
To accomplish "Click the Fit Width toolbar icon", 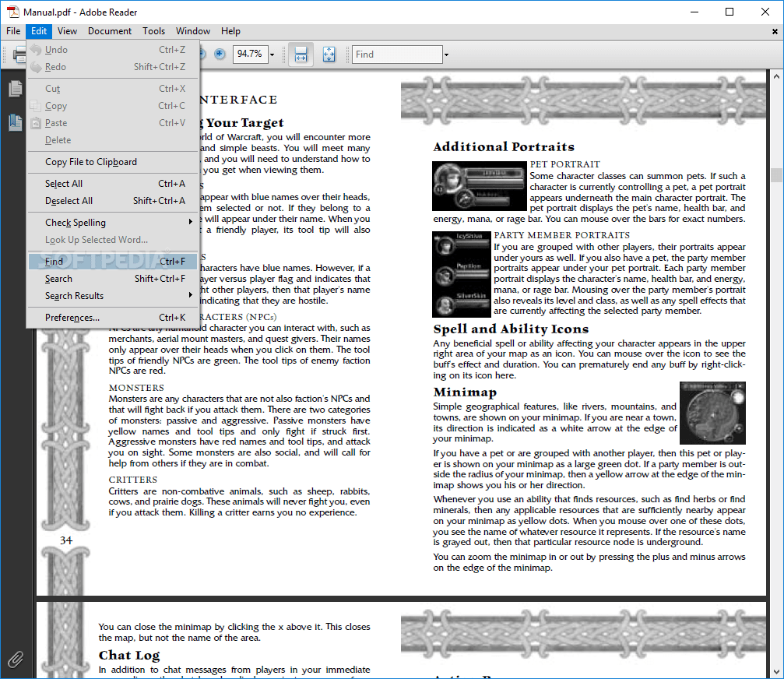I will 301,54.
